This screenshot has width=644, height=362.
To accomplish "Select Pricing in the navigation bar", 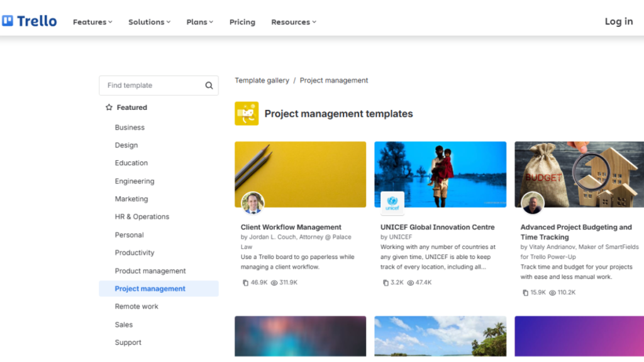I will coord(242,21).
